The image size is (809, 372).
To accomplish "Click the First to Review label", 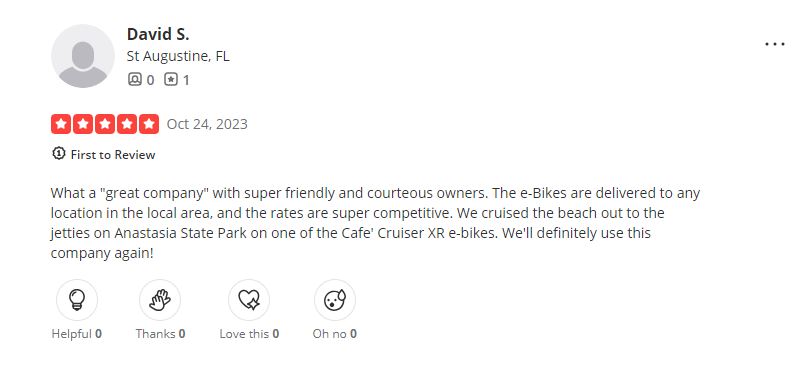I will pyautogui.click(x=112, y=155).
